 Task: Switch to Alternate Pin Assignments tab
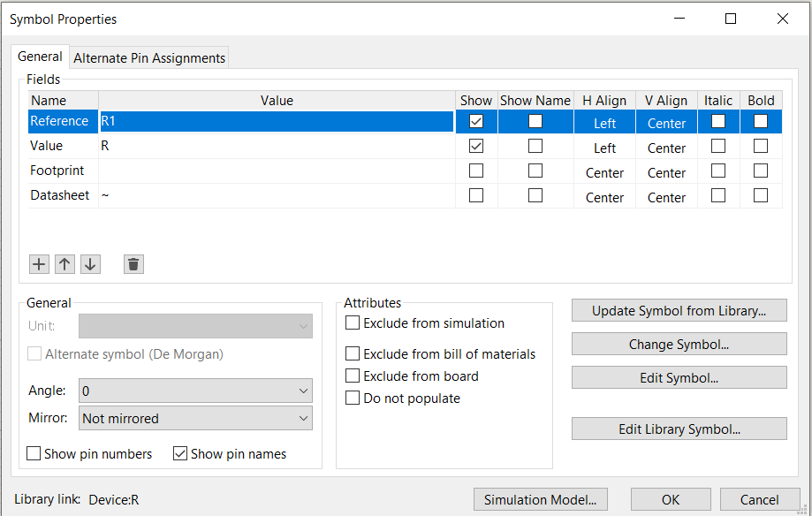(x=149, y=58)
